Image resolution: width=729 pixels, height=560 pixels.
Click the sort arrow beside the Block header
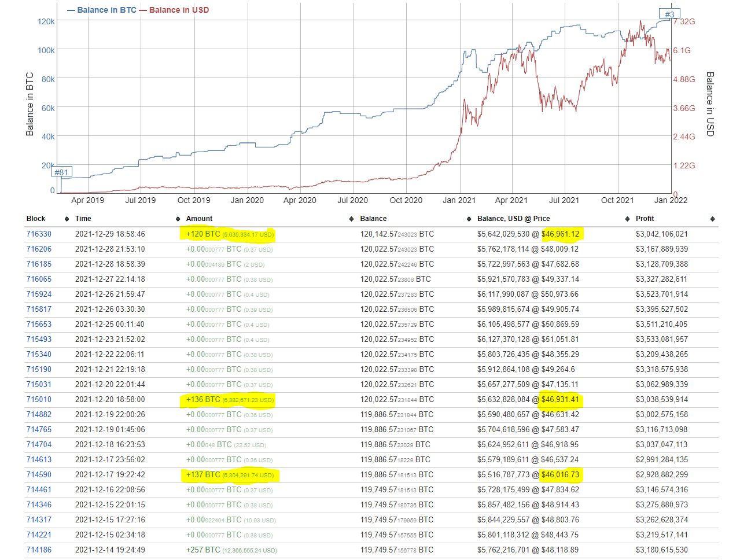point(65,219)
